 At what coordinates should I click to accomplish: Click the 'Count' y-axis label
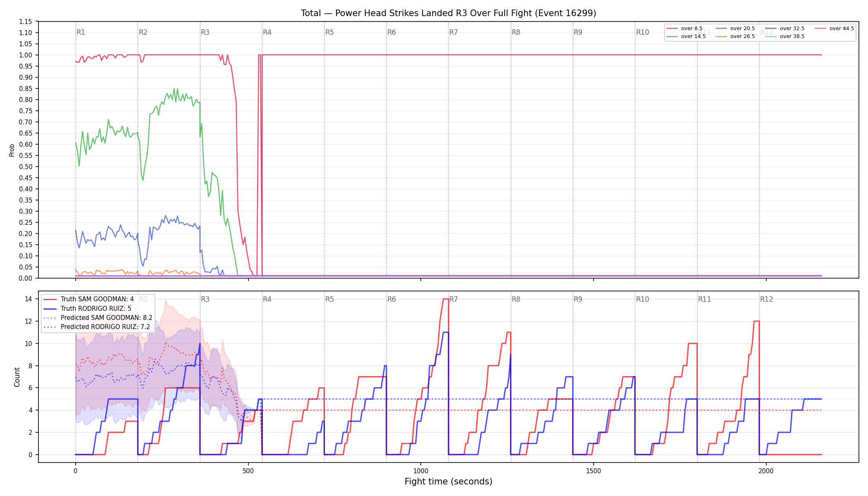coord(17,377)
